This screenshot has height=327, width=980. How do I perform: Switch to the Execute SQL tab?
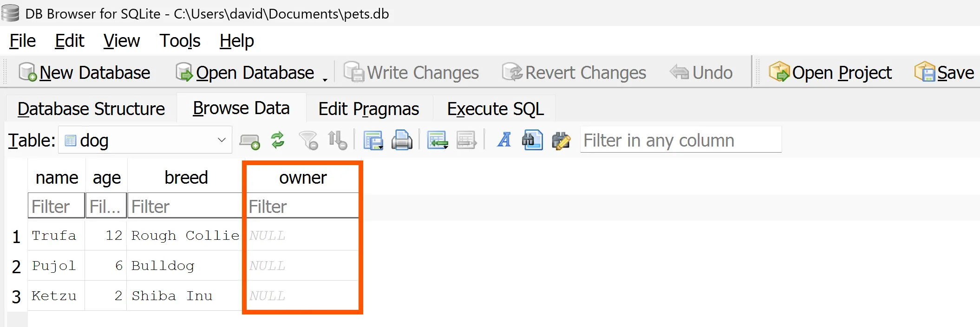tap(495, 109)
